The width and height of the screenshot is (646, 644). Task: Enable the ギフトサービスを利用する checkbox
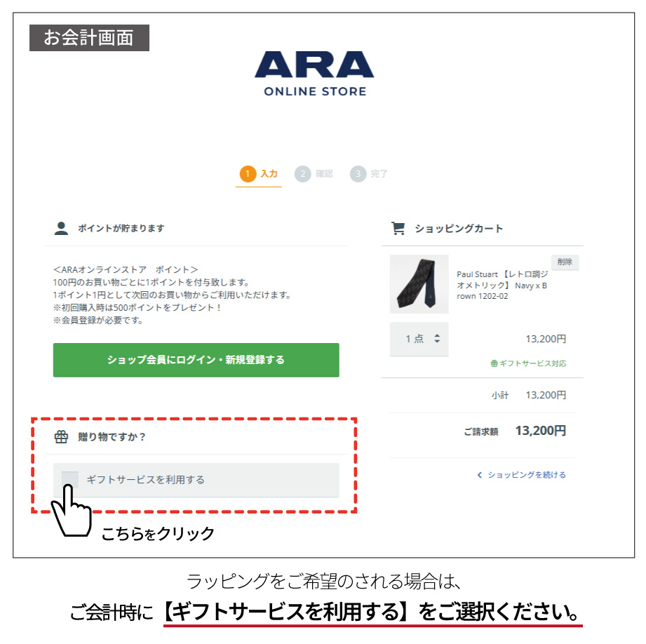point(69,480)
